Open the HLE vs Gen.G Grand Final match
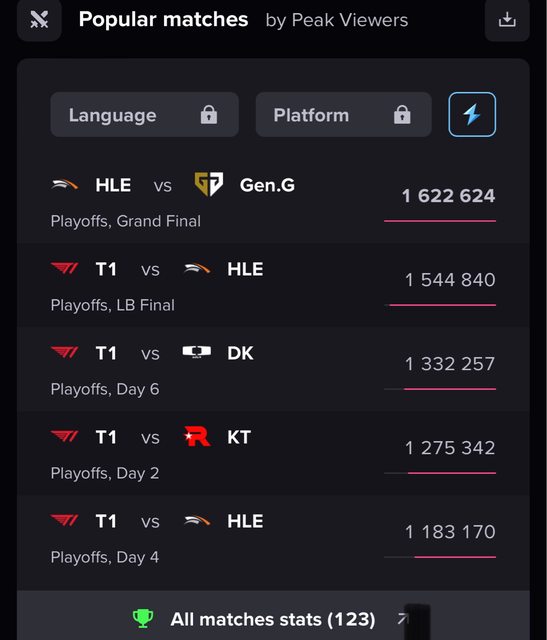The height and width of the screenshot is (640, 547). 274,202
